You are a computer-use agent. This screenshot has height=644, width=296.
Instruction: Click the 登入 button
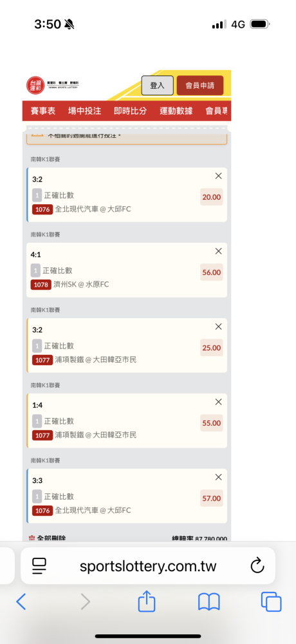tap(157, 86)
